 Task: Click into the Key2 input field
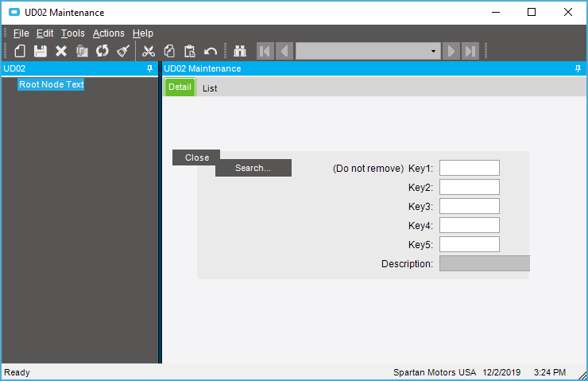(469, 187)
